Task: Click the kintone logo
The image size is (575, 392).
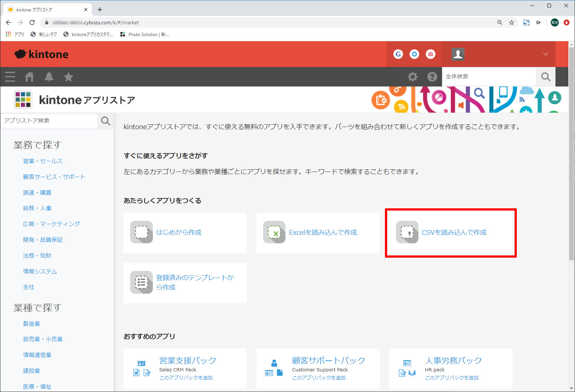Action: (x=41, y=54)
